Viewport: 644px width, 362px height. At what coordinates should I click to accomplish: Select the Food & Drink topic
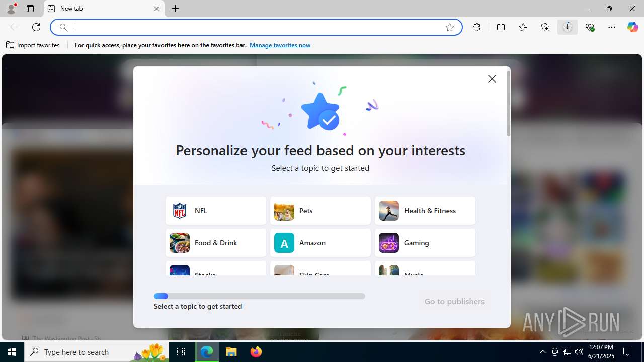(x=216, y=243)
